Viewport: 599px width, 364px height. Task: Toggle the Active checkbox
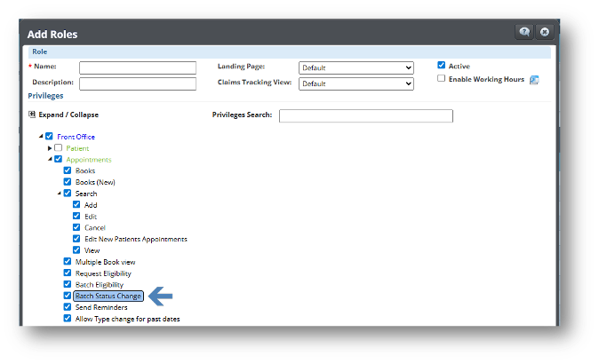click(x=442, y=66)
